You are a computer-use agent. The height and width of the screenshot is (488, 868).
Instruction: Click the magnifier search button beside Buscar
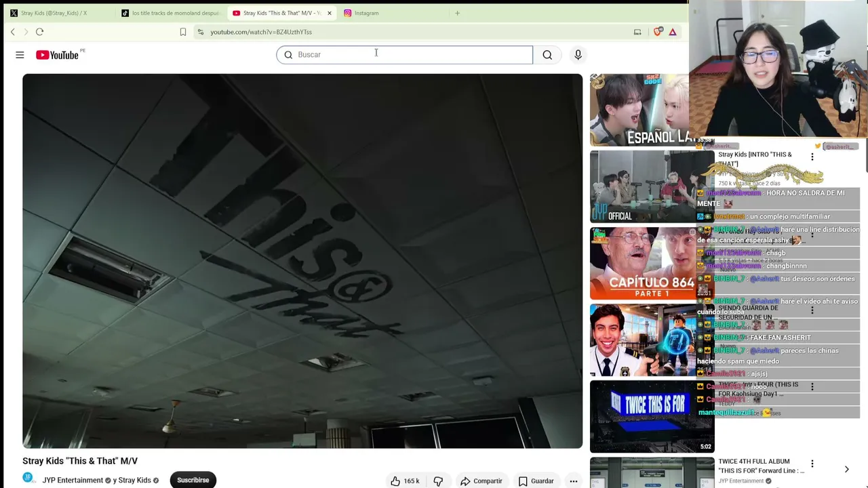click(x=547, y=55)
